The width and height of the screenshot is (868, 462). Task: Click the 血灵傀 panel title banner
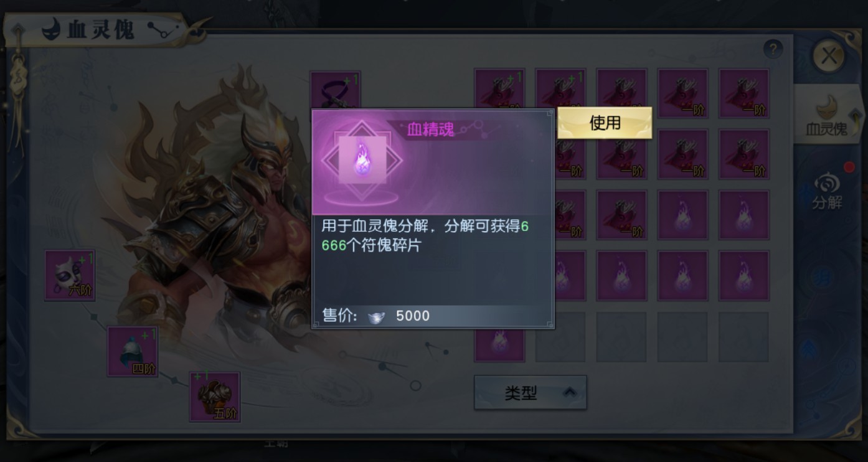coord(97,29)
